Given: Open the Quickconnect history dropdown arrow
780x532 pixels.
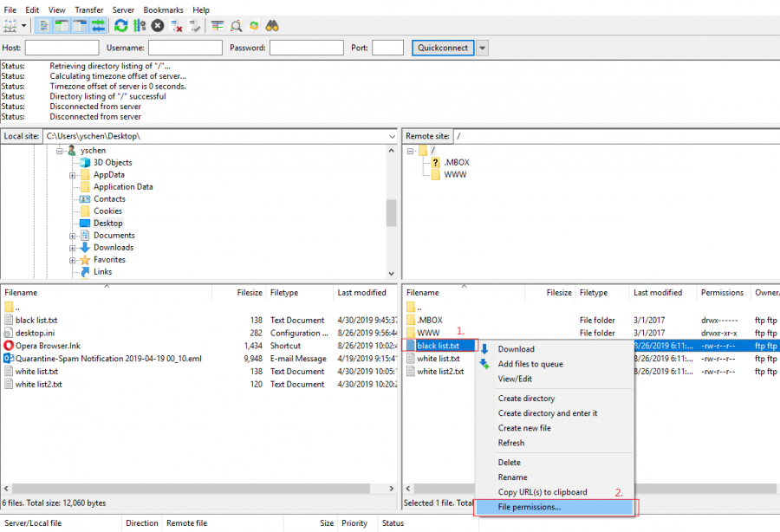Looking at the screenshot, I should 483,48.
